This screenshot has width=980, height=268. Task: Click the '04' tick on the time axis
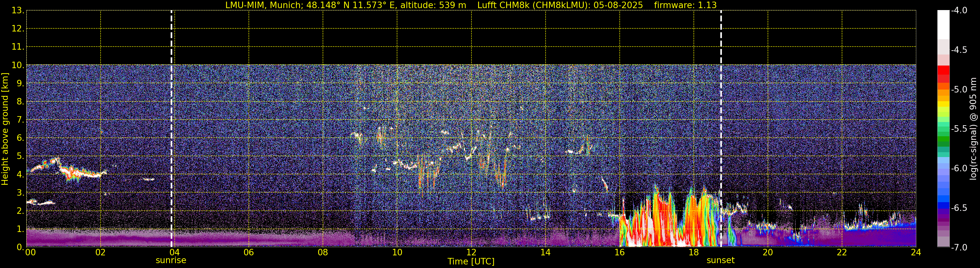(175, 252)
